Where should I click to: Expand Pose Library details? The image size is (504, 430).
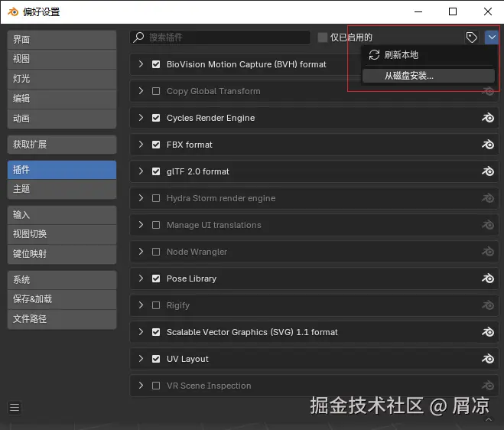point(141,278)
